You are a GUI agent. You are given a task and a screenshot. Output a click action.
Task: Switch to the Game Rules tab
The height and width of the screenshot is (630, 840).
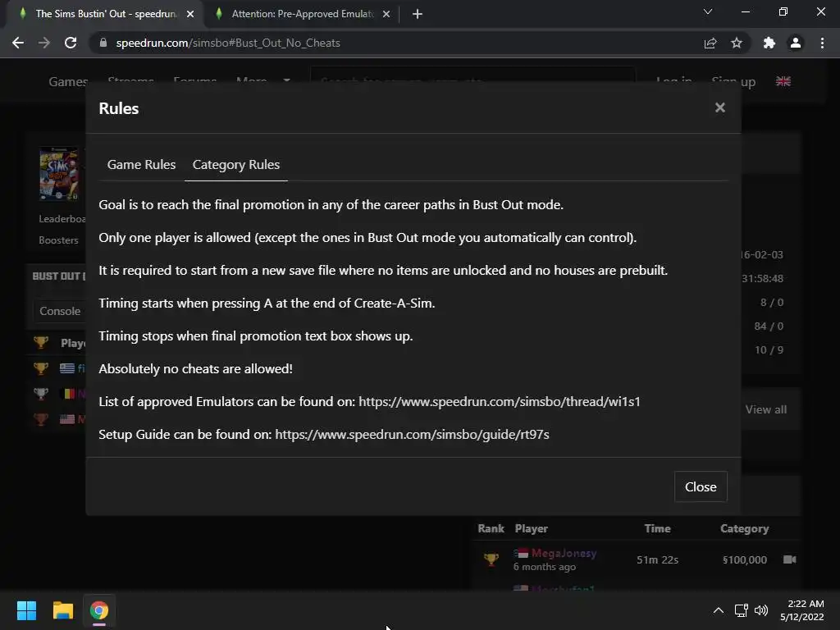(141, 164)
